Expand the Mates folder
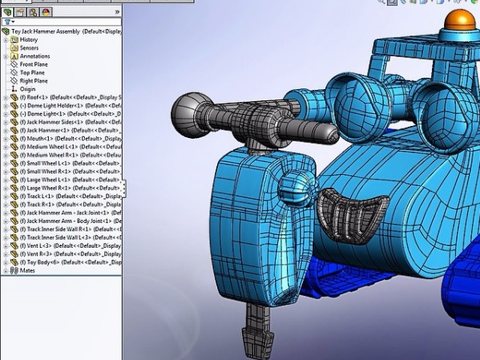Image resolution: width=480 pixels, height=360 pixels. (5, 271)
